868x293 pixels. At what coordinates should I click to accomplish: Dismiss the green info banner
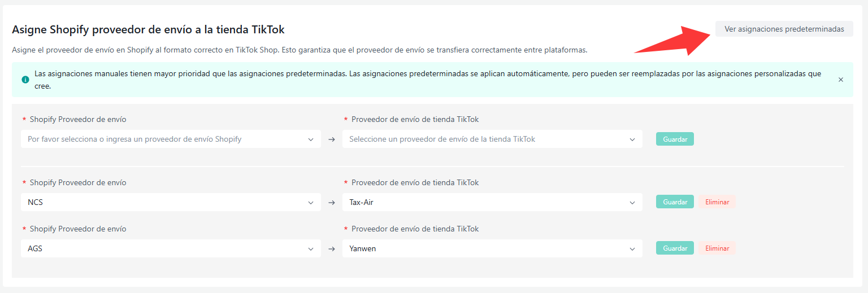(840, 80)
